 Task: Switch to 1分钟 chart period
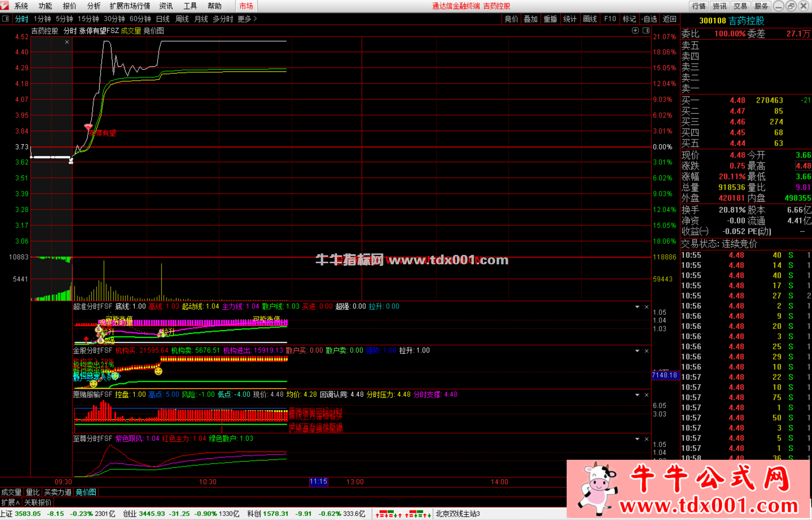[x=42, y=19]
